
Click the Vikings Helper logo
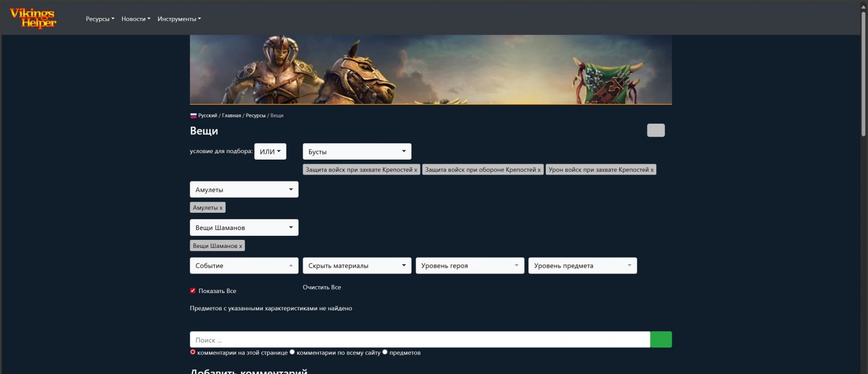33,18
